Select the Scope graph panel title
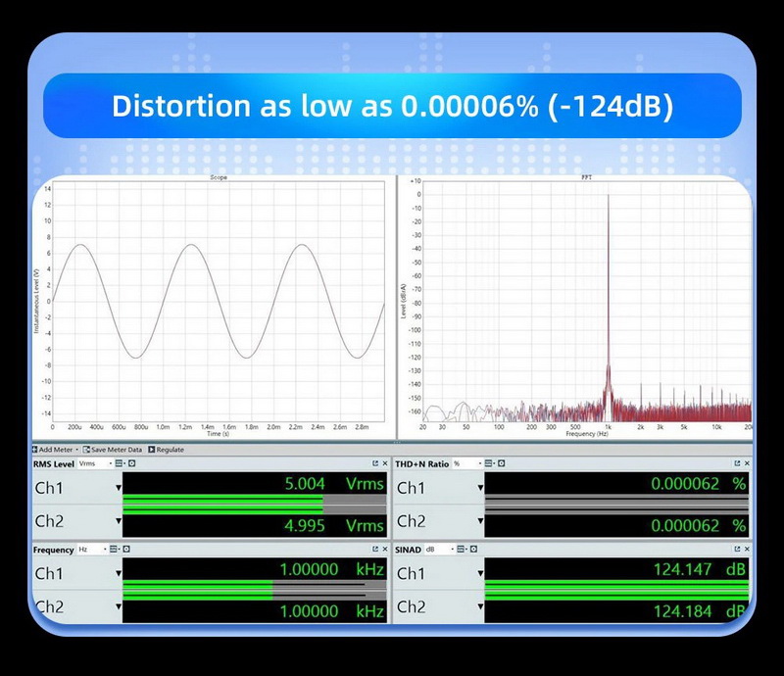 (x=218, y=177)
